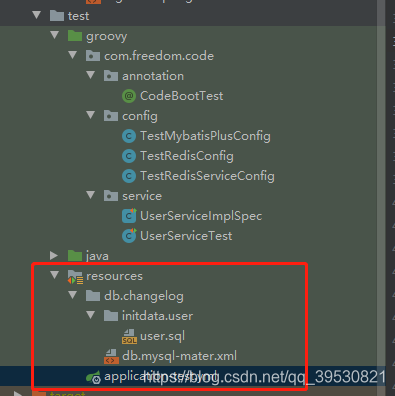Open UserServiceTest file

tap(186, 236)
